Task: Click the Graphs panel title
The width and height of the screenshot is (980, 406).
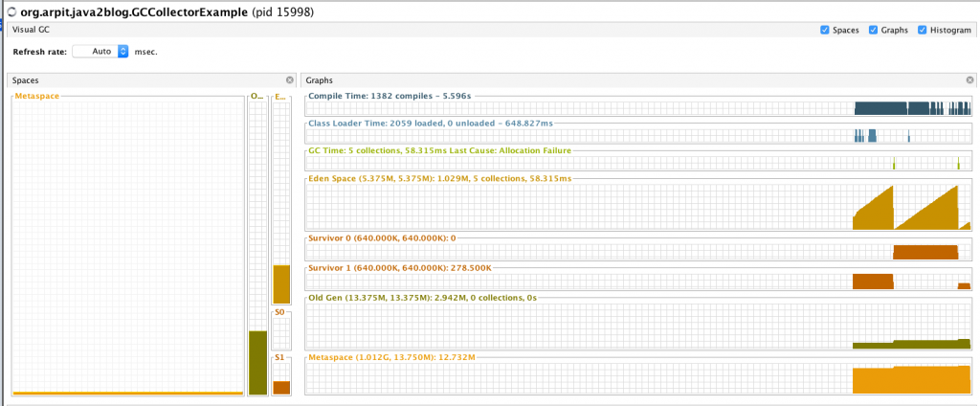Action: (x=320, y=80)
